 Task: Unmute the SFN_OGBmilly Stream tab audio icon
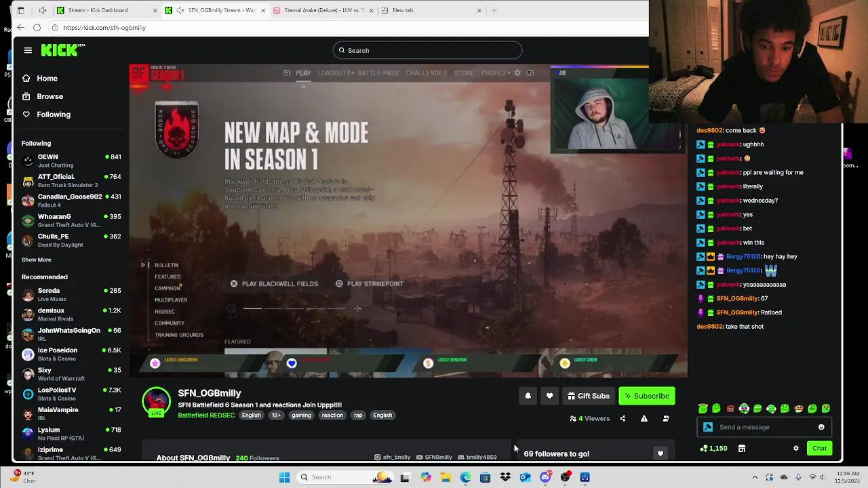pos(180,10)
